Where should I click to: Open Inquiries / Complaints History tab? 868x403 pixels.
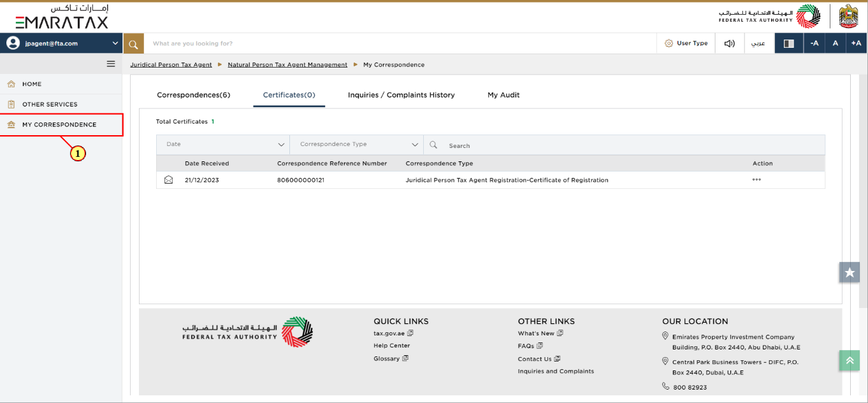[x=401, y=95]
